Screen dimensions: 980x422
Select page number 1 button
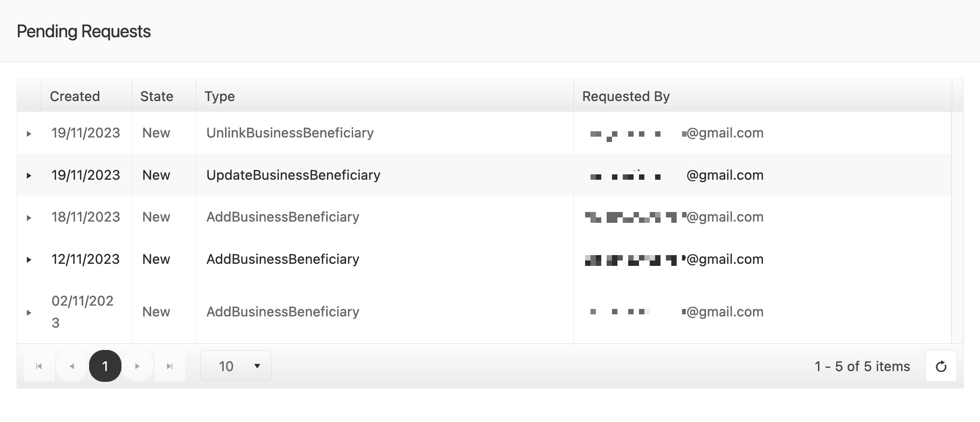coord(105,366)
